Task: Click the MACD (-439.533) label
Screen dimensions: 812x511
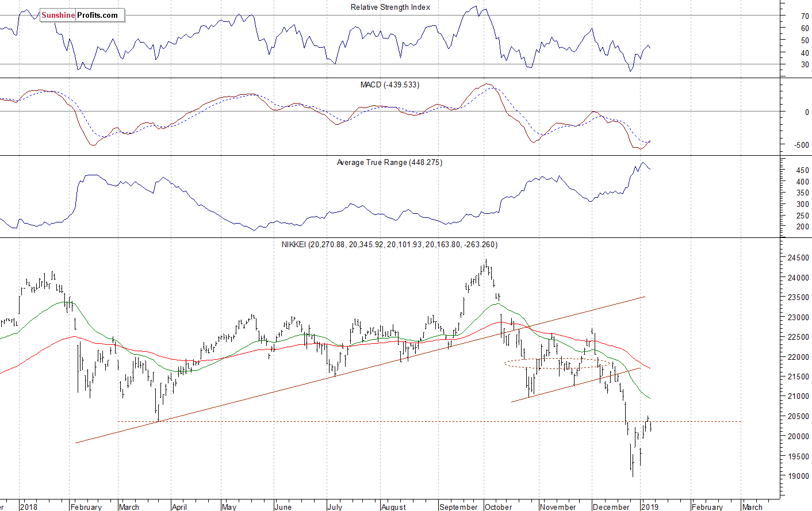Action: pos(389,84)
